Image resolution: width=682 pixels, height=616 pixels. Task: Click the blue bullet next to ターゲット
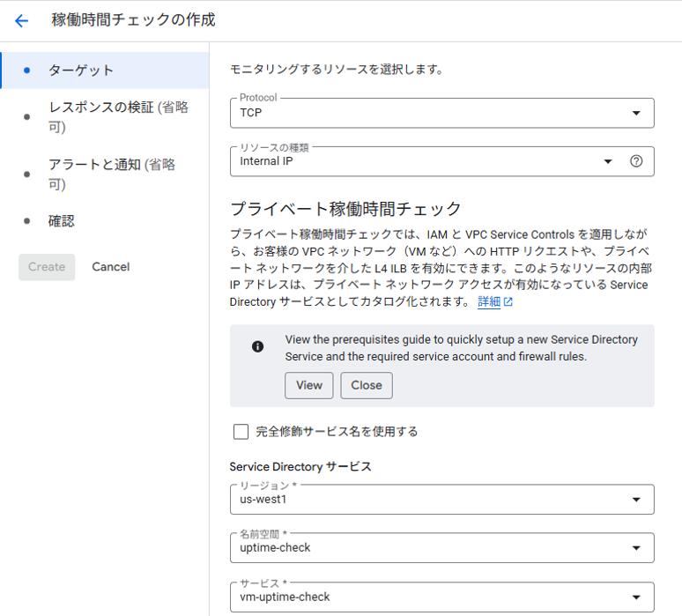[x=27, y=70]
